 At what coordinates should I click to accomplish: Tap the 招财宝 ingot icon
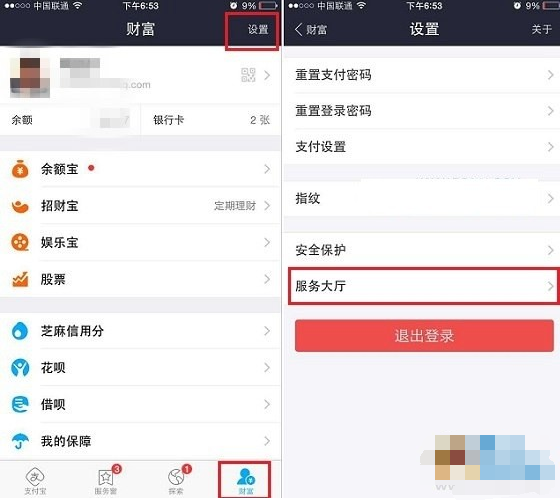coord(20,206)
